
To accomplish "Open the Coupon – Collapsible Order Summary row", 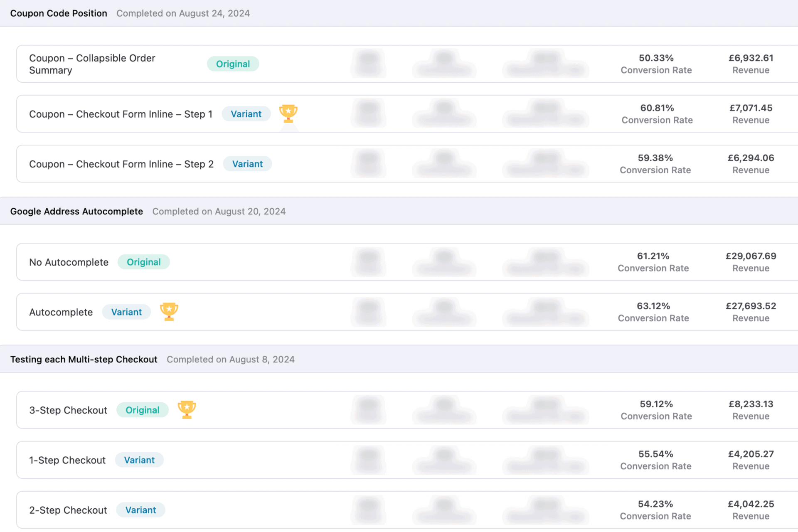I will point(407,64).
